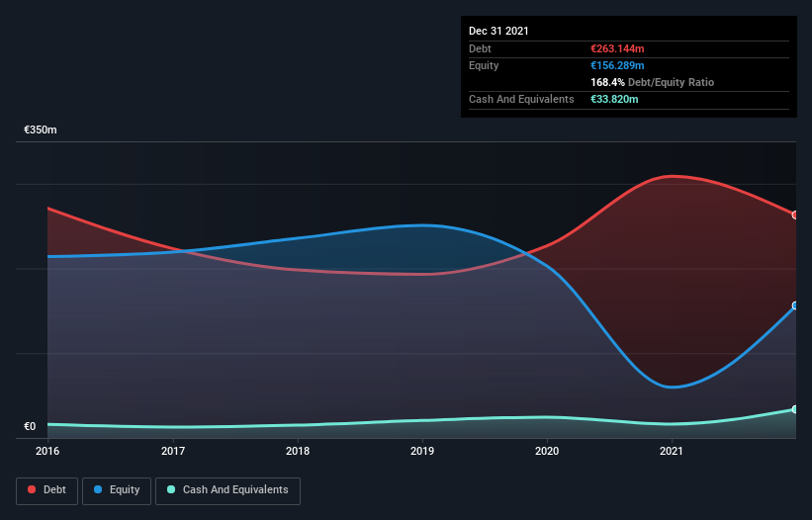
Task: Click the red Debt legend dot
Action: click(x=32, y=489)
